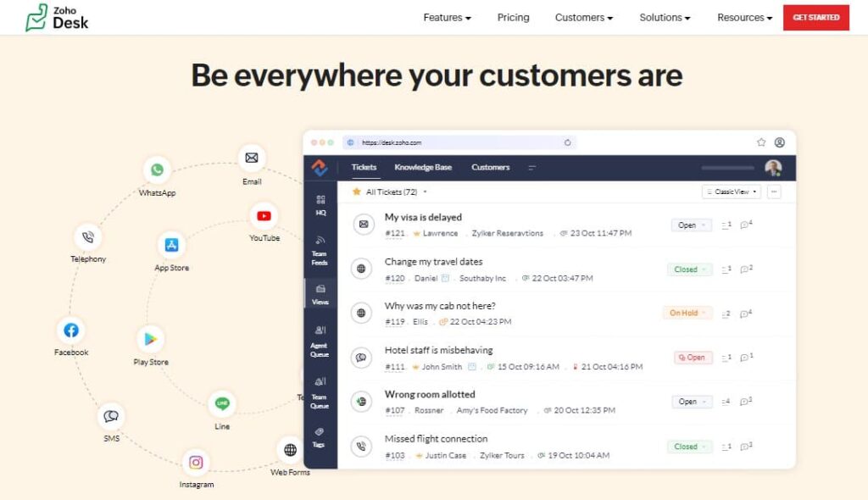This screenshot has height=500, width=868.
Task: Star the All Tickets view
Action: pos(357,192)
